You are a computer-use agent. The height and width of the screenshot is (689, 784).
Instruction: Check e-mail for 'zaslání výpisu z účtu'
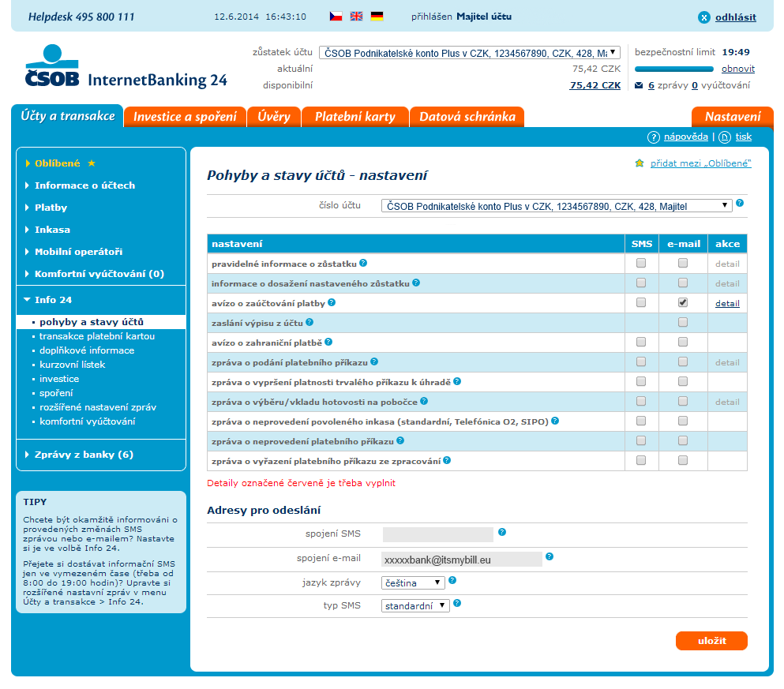683,322
